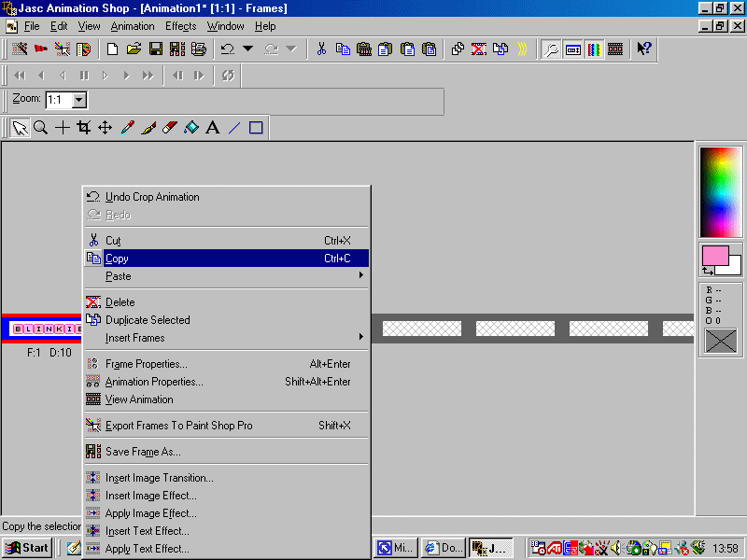Select the Crop tool
The image size is (747, 560).
[x=84, y=128]
